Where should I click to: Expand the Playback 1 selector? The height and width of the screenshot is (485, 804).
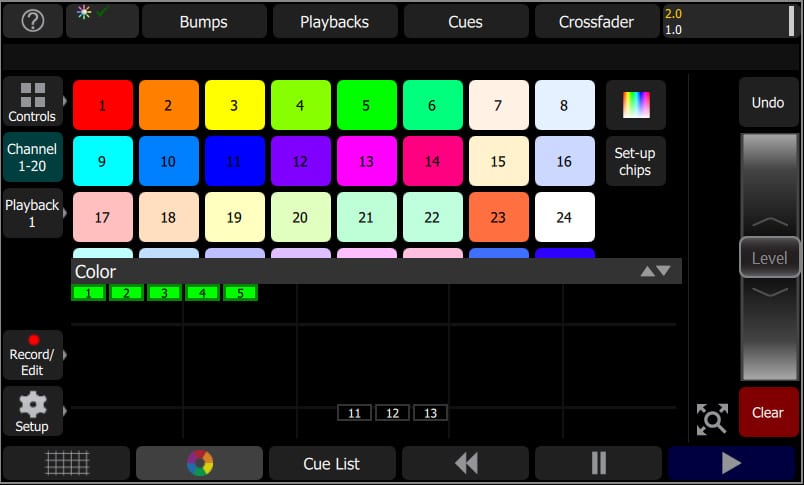coord(33,213)
